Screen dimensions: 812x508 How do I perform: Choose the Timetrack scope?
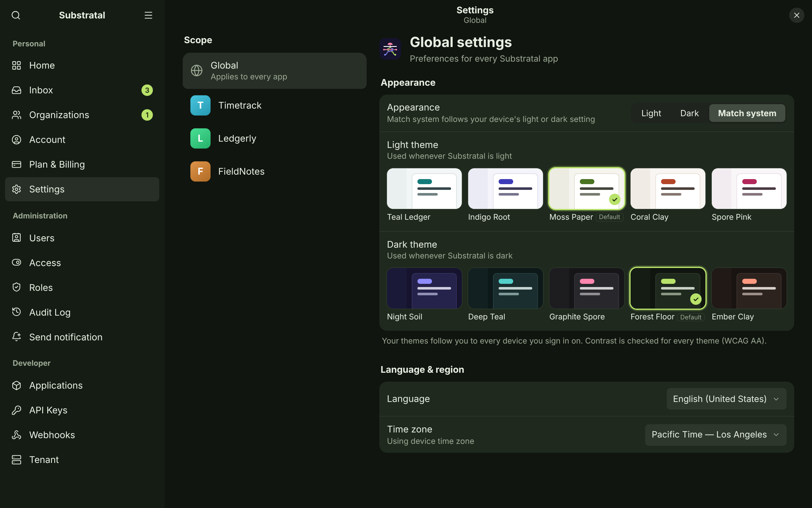pos(274,105)
